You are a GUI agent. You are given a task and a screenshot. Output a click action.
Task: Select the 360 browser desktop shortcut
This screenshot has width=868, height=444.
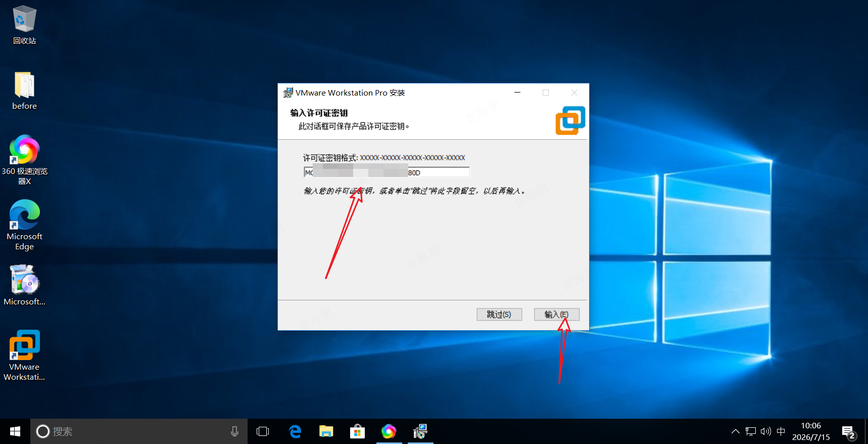pos(24,160)
